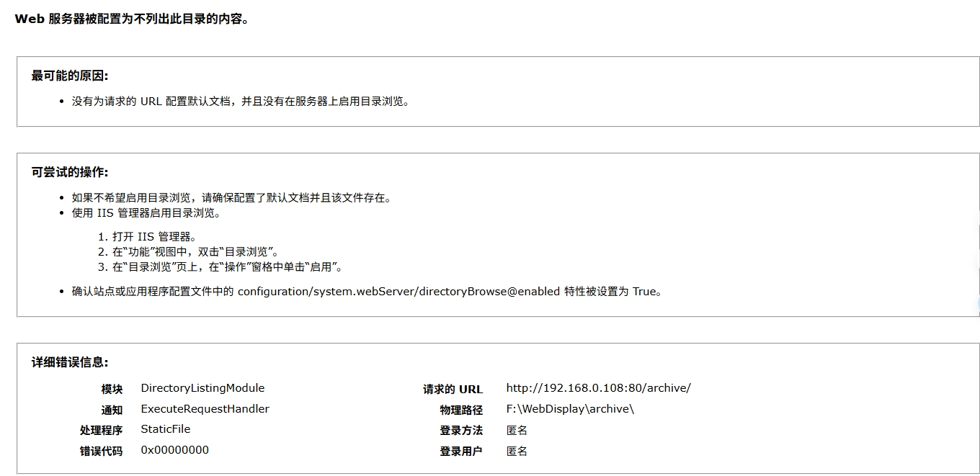Screen dimensions: 980x476
Task: Click the '登录方法' label
Action: (461, 430)
